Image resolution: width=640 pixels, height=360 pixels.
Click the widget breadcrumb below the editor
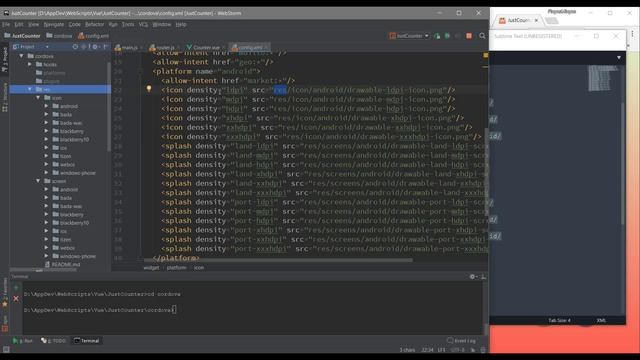click(x=151, y=268)
